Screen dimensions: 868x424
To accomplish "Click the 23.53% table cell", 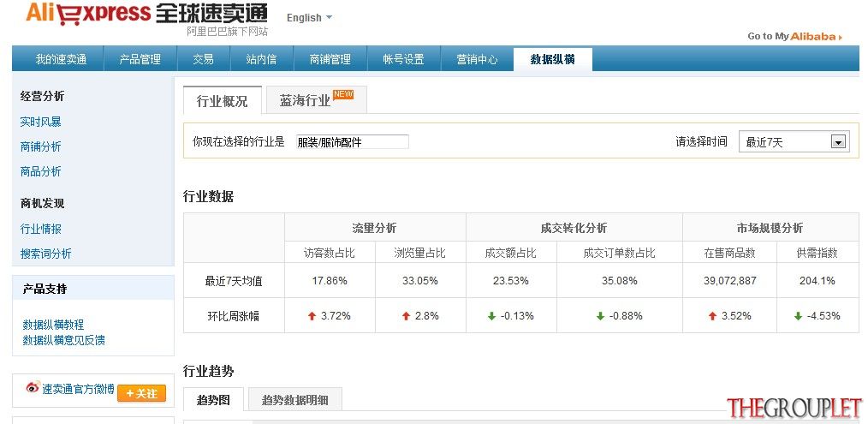I will [x=510, y=280].
